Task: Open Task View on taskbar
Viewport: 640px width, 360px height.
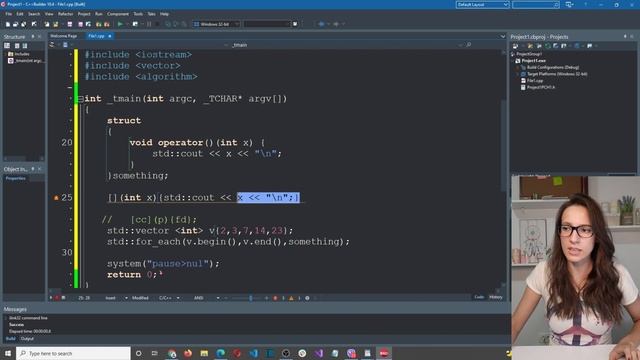Action: tap(155, 353)
